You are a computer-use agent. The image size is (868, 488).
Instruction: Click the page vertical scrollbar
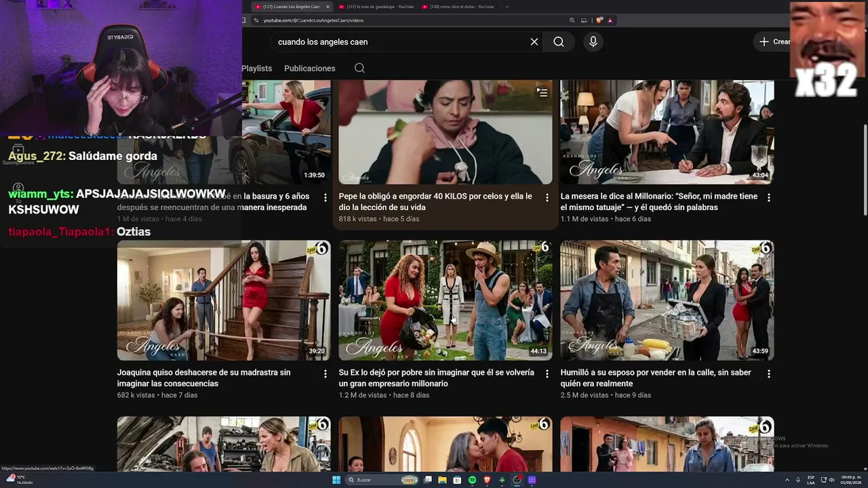(x=865, y=169)
